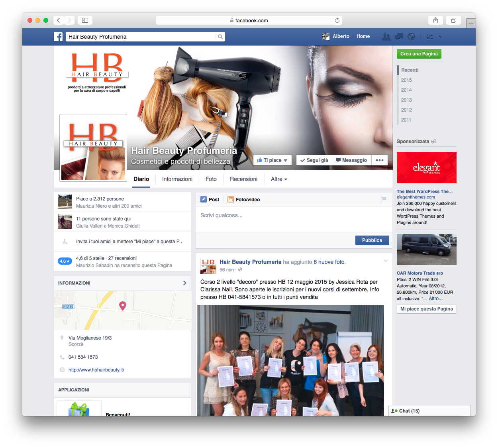The image size is (498, 448).
Task: Click the map location pin
Action: click(123, 306)
